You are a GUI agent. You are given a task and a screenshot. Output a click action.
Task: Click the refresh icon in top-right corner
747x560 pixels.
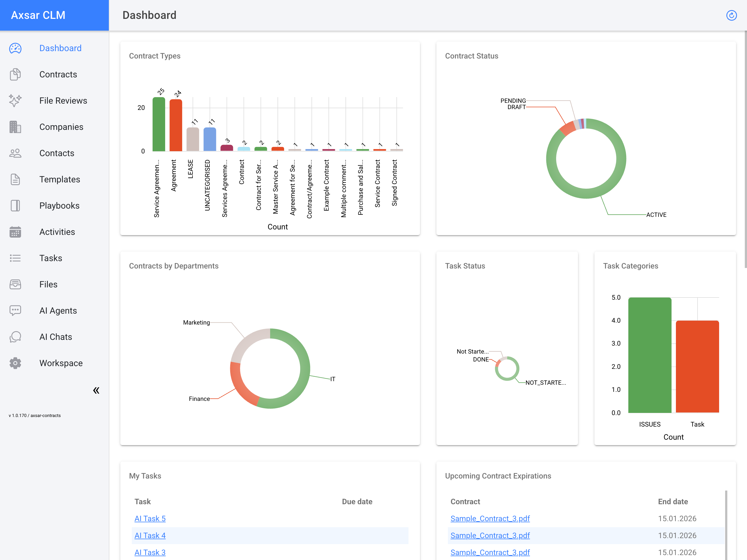pyautogui.click(x=731, y=15)
